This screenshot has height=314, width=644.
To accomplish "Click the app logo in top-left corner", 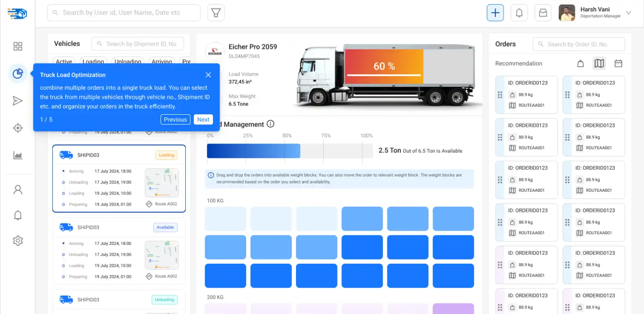I will [17, 13].
